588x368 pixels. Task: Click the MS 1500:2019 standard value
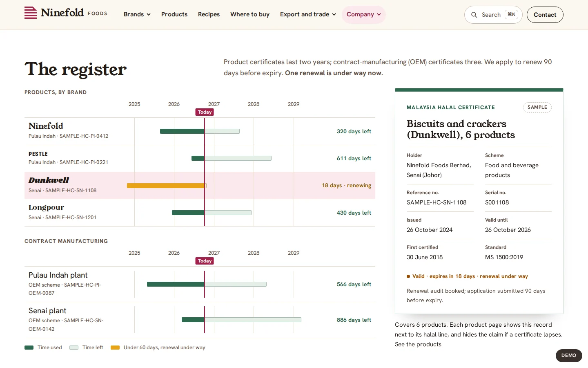pos(504,257)
